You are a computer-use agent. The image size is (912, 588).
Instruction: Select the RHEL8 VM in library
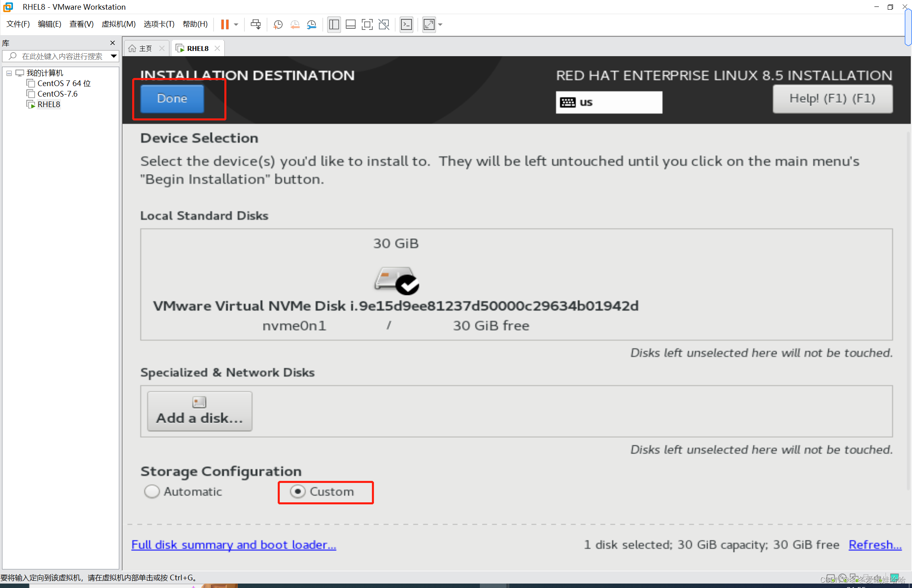coord(49,105)
